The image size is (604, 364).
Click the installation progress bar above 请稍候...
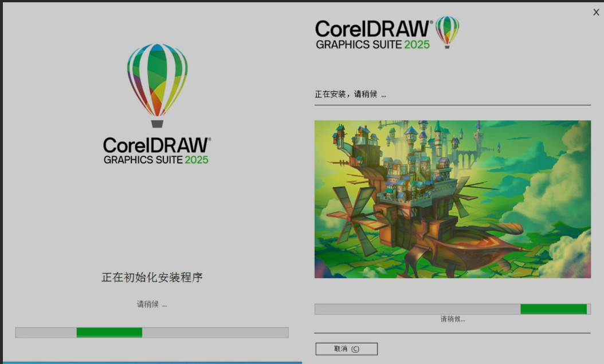453,309
